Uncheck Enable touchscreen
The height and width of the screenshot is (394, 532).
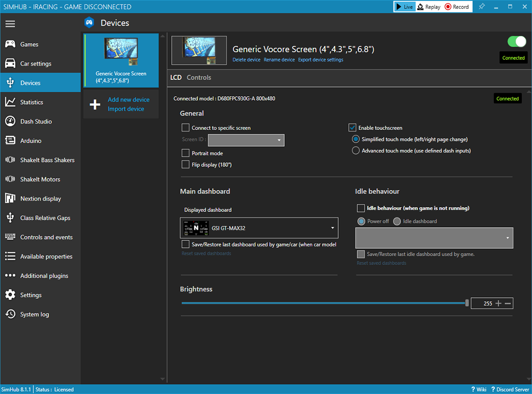[352, 128]
